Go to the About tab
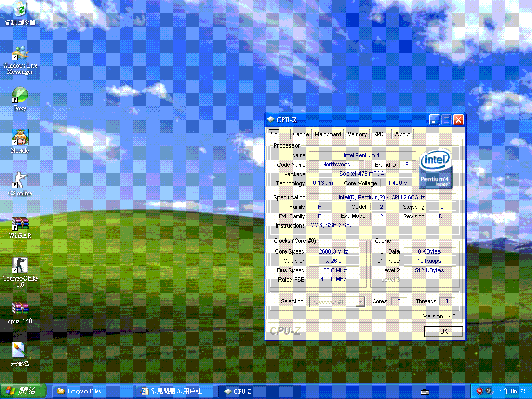532x399 pixels. point(402,134)
